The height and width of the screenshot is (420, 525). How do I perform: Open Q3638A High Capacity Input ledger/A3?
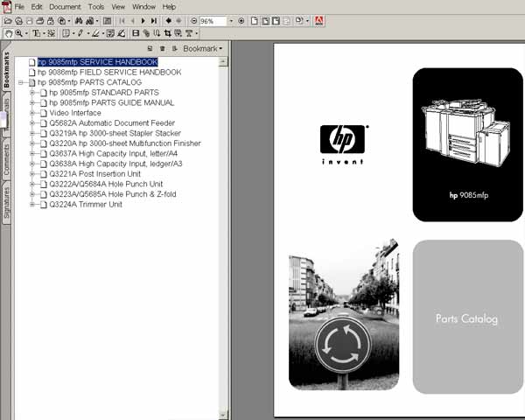(x=115, y=164)
